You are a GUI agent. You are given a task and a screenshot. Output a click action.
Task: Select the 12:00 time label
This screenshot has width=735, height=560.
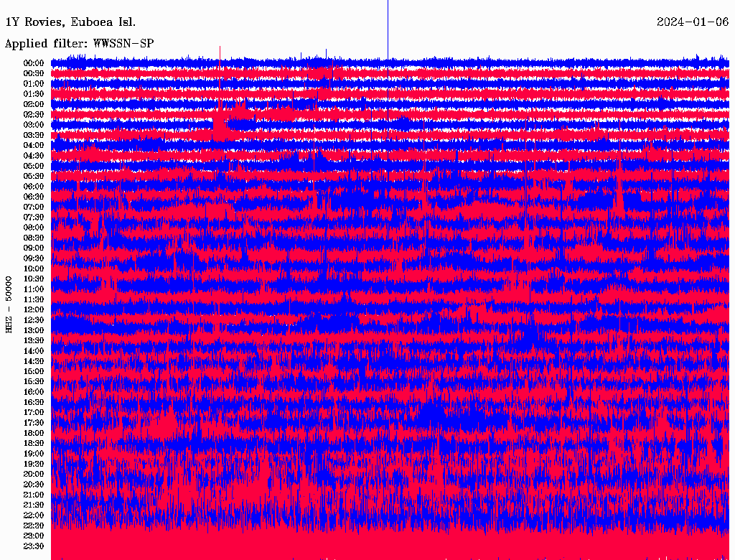[x=34, y=310]
